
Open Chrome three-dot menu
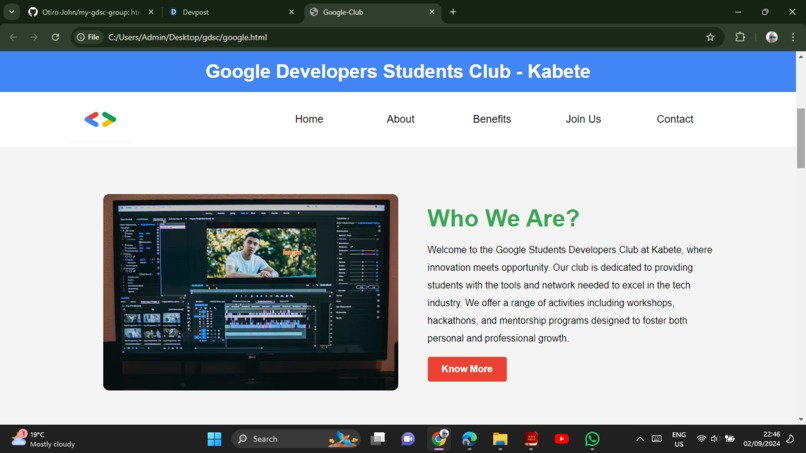coord(793,37)
